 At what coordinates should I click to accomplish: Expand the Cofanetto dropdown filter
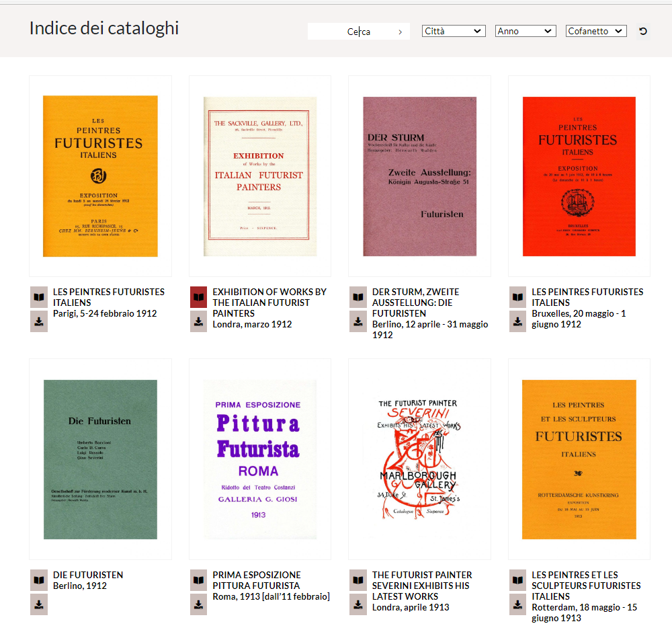point(596,32)
